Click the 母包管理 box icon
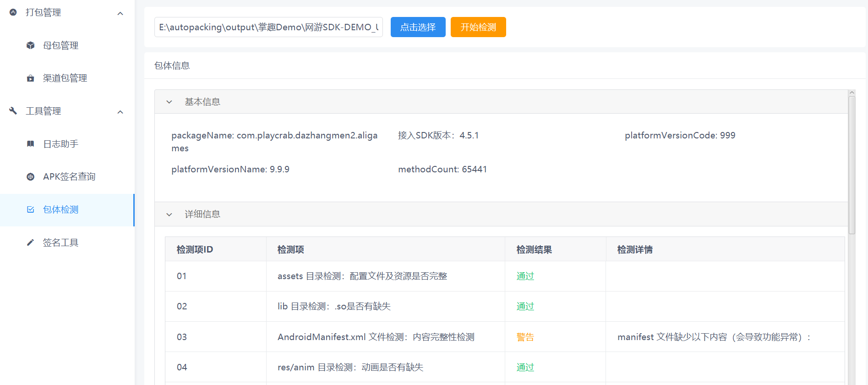868x385 pixels. pos(31,45)
